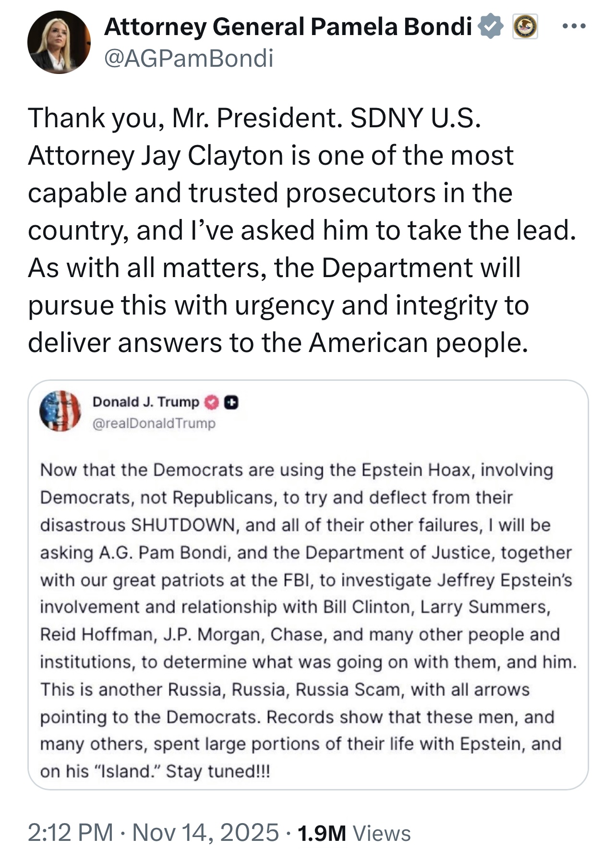The height and width of the screenshot is (850, 616).
Task: Click Attorney General Pamela Bondi display name
Action: click(x=288, y=26)
